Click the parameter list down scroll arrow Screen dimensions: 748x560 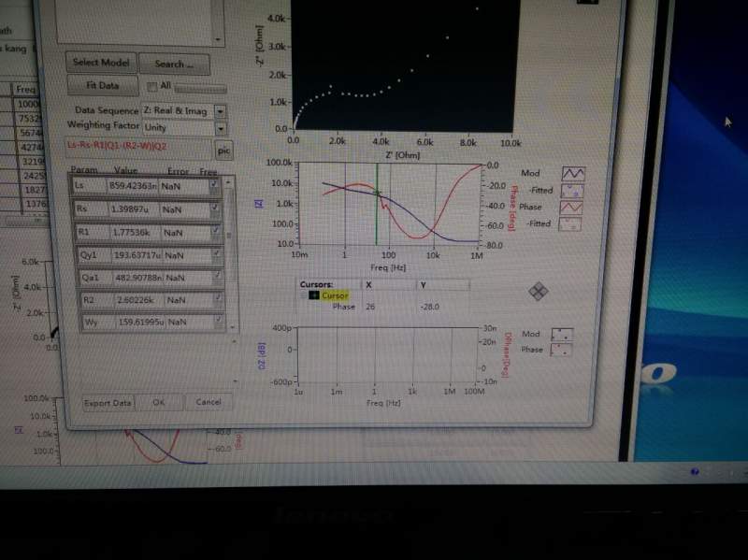pos(232,327)
